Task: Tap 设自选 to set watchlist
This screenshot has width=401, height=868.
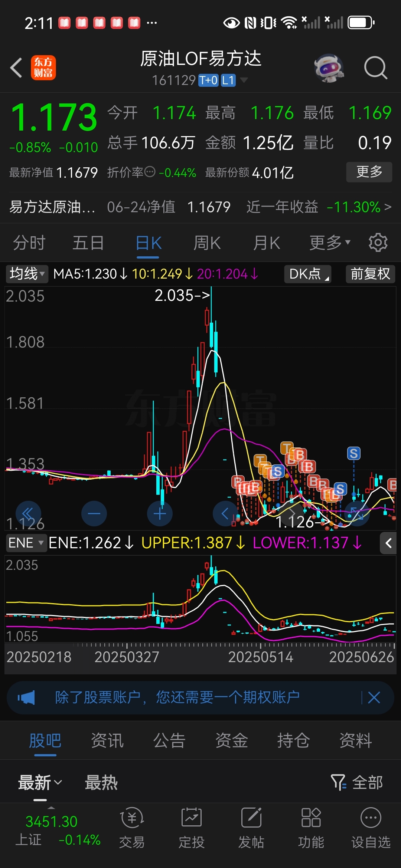Action: coord(371,828)
